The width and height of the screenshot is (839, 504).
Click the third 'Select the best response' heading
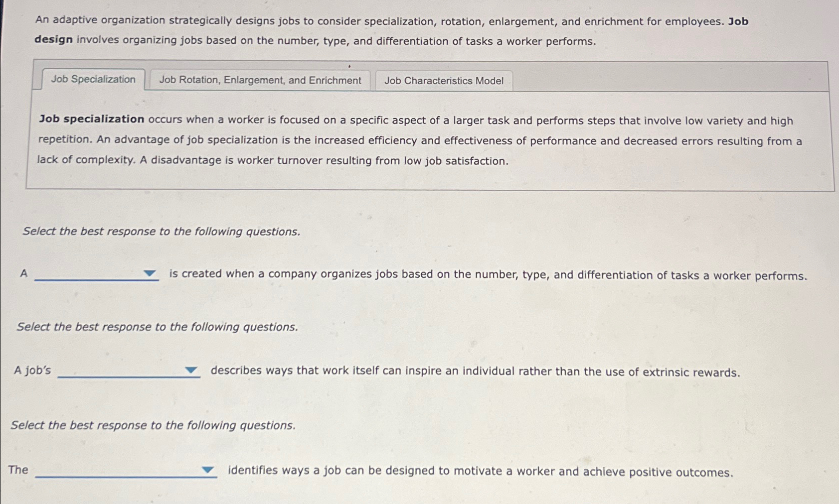coord(153,424)
